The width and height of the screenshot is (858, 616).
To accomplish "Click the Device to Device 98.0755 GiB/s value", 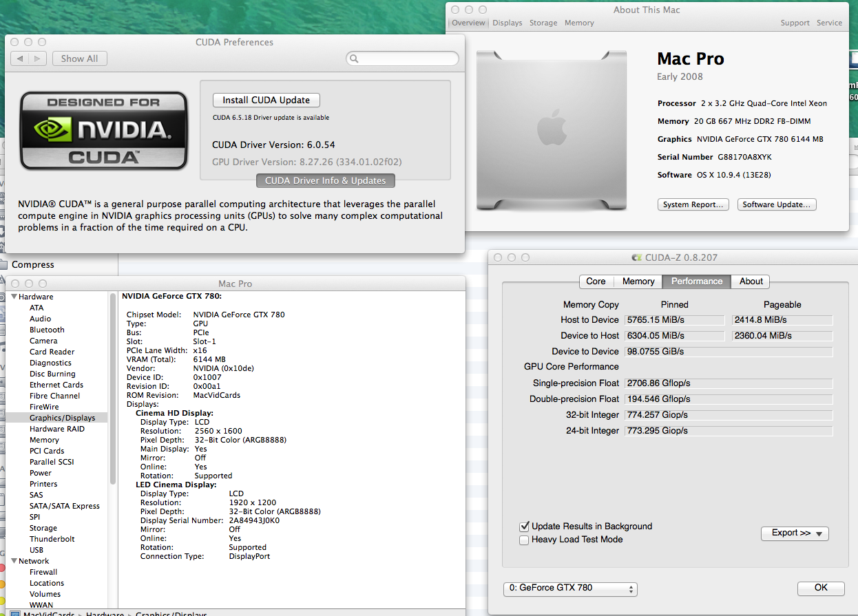I will click(x=729, y=352).
